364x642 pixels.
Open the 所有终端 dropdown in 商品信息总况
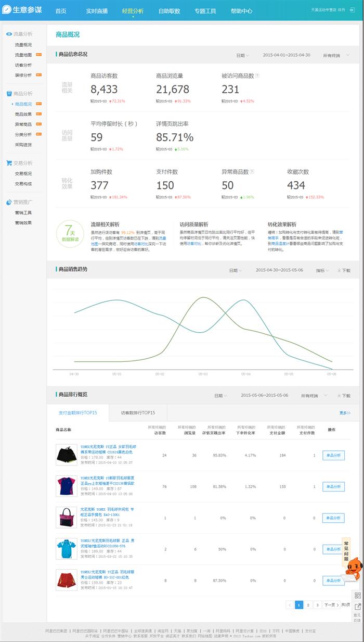coord(333,55)
